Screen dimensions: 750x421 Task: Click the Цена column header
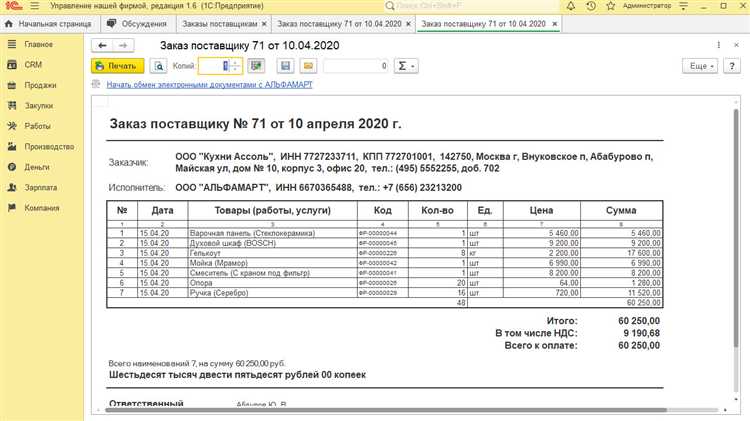point(541,210)
